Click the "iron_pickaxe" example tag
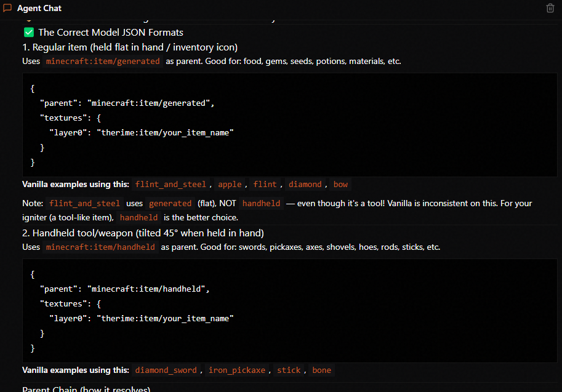The width and height of the screenshot is (562, 392). [x=237, y=370]
